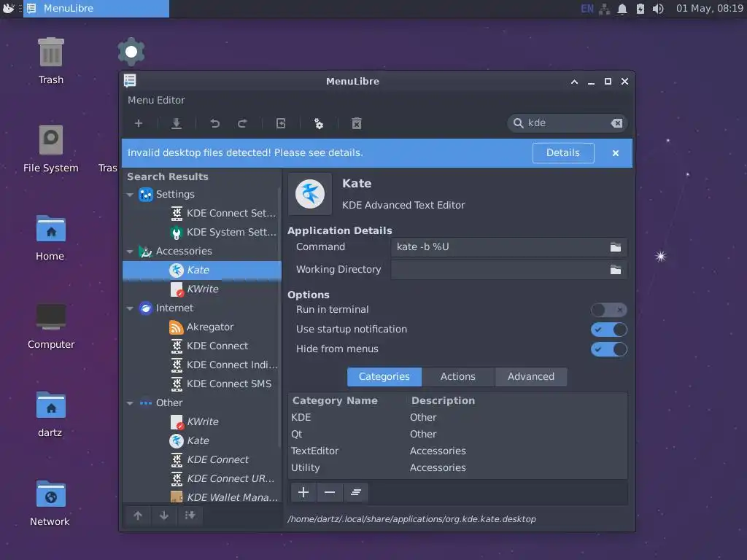The width and height of the screenshot is (747, 560).
Task: Collapse the Internet tree group
Action: point(130,308)
